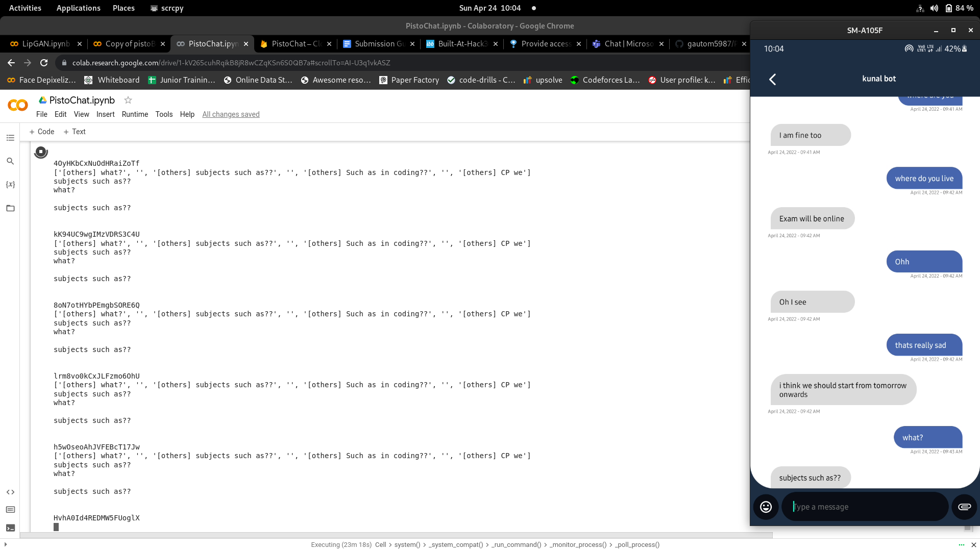Screen dimensions: 980x551
Task: Open the find and replace search icon
Action: click(10, 161)
